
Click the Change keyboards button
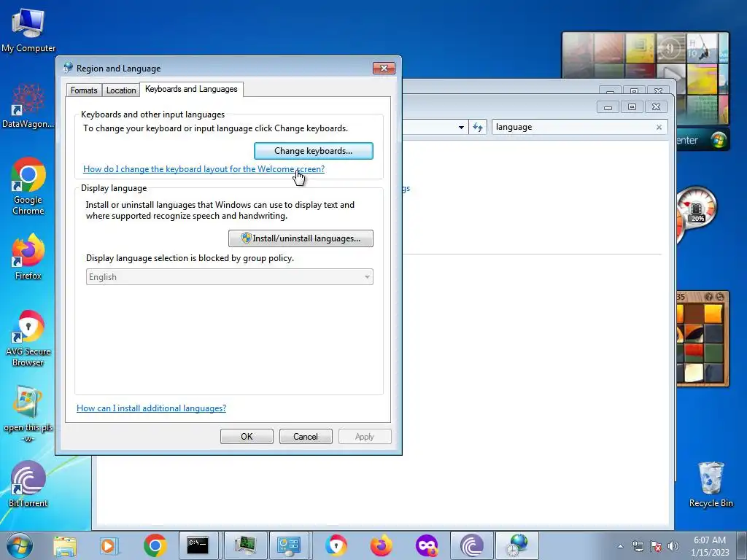[x=314, y=151]
